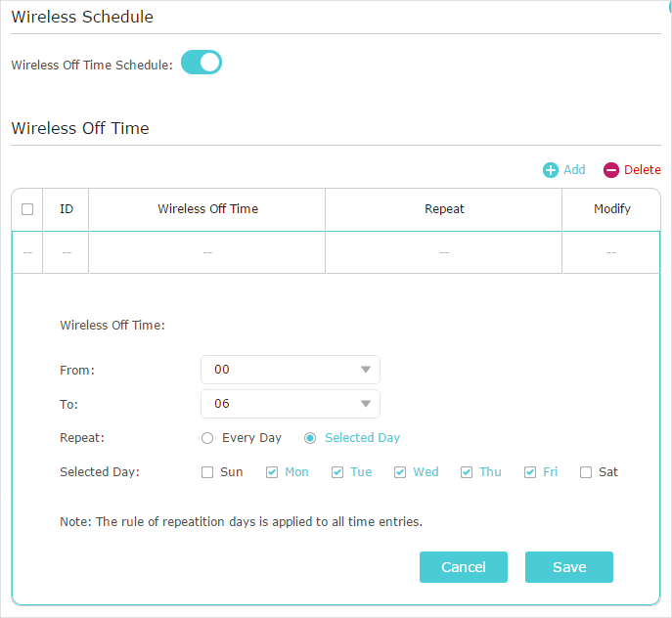Uncheck the Wed day checkbox
The image size is (672, 618).
pyautogui.click(x=400, y=472)
